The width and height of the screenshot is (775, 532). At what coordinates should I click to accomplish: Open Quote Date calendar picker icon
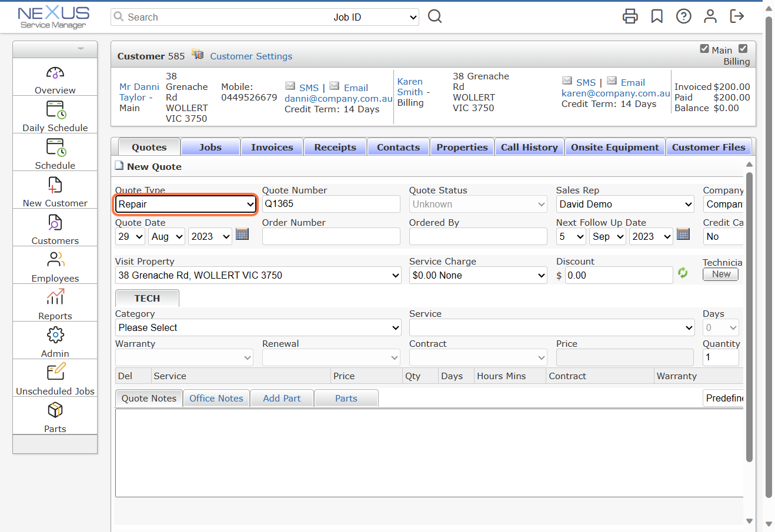coord(242,234)
